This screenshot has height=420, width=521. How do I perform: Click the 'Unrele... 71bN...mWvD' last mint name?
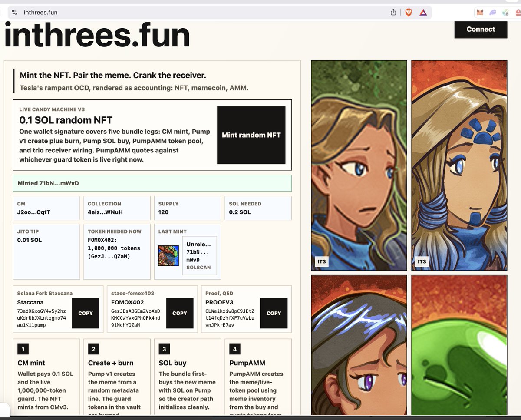tap(198, 252)
